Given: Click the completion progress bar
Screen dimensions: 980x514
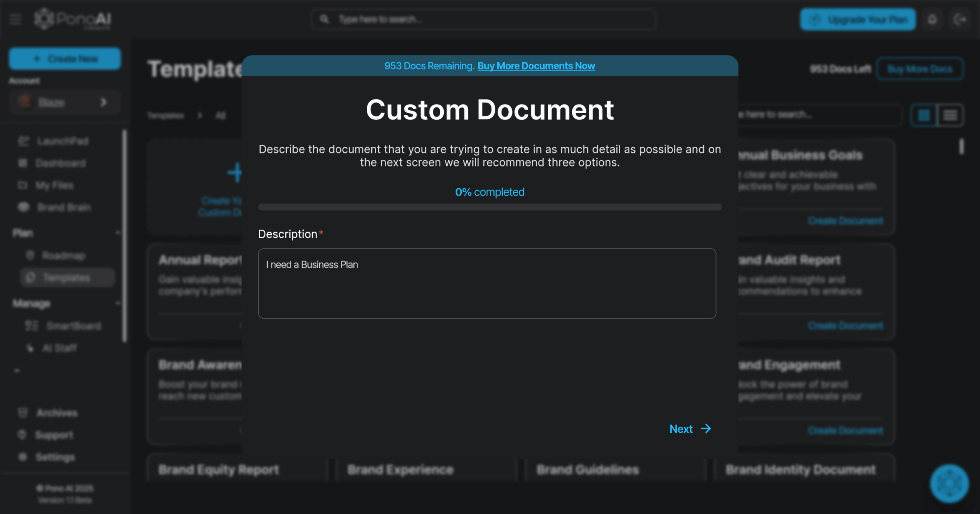Looking at the screenshot, I should tap(490, 207).
